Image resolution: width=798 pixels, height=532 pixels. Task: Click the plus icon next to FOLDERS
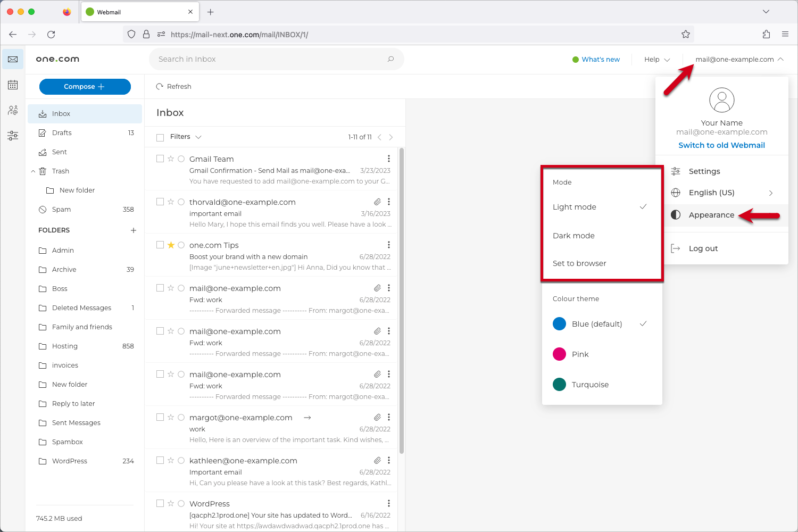[x=134, y=230]
